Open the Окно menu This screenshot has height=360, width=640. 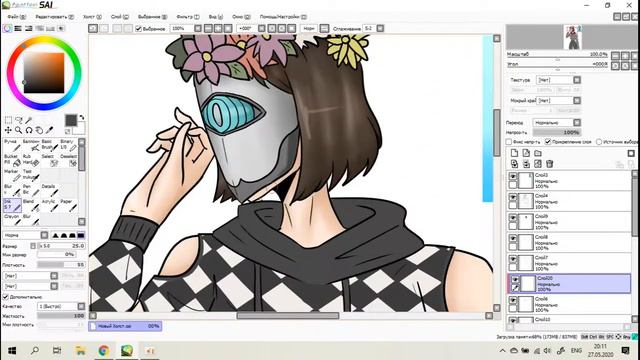tap(241, 17)
